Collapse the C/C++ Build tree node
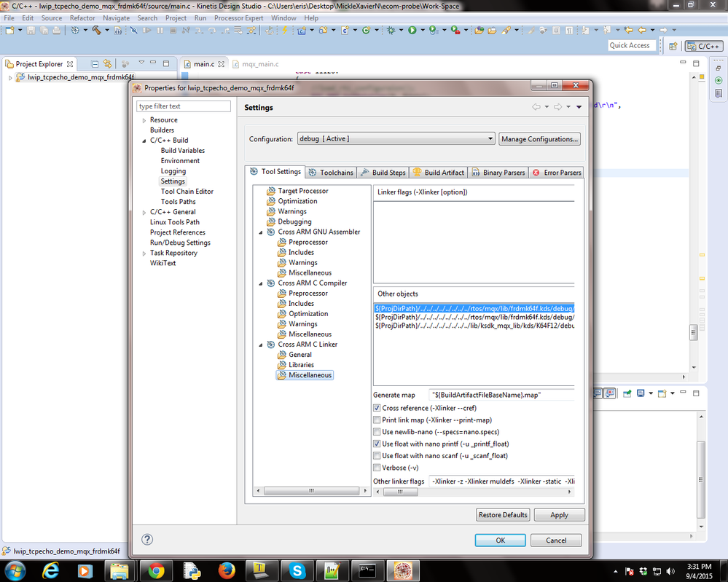This screenshot has width=728, height=582. click(144, 141)
